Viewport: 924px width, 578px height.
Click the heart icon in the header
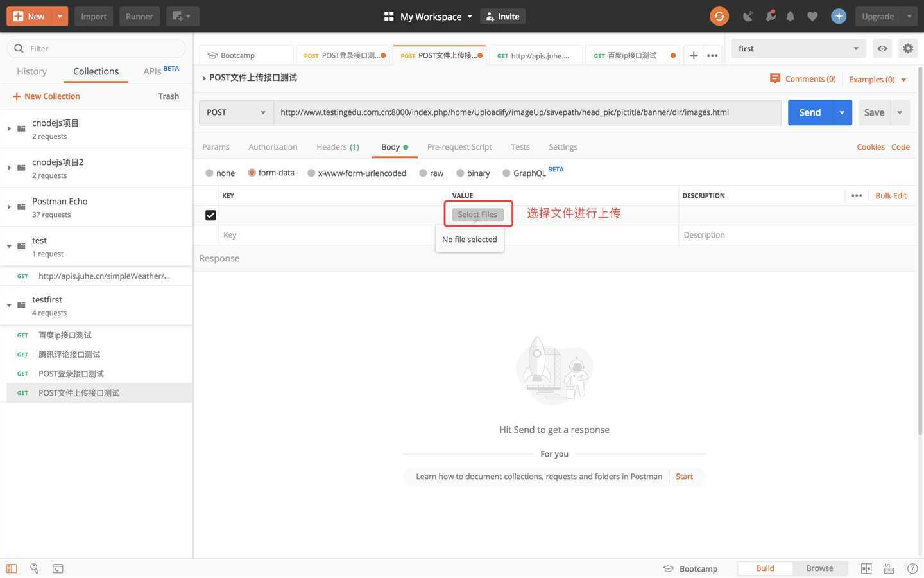pyautogui.click(x=812, y=16)
